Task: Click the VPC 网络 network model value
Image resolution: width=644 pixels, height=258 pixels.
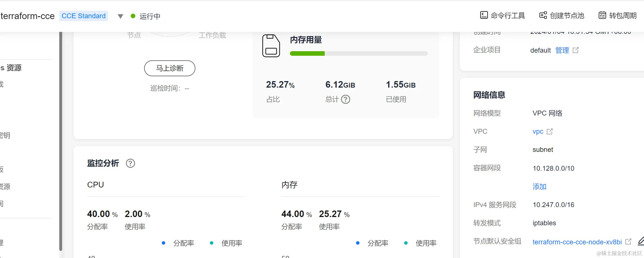Action: [x=547, y=113]
